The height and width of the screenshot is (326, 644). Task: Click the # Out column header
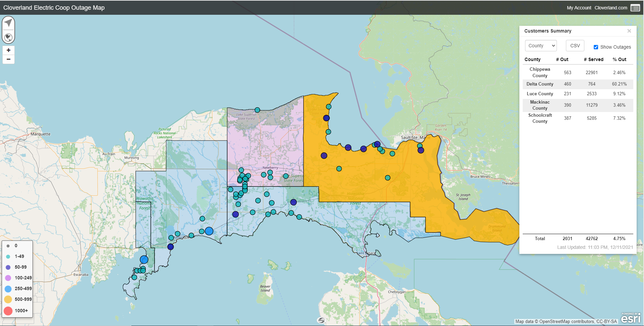(x=562, y=59)
